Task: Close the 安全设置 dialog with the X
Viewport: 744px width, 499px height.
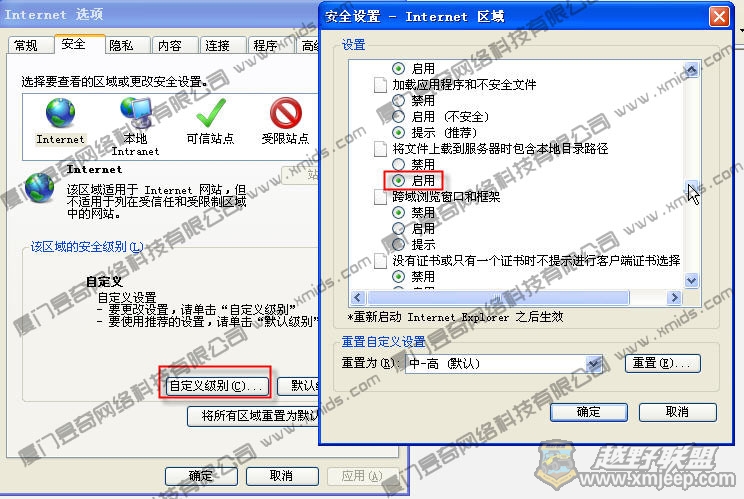Action: pos(717,17)
